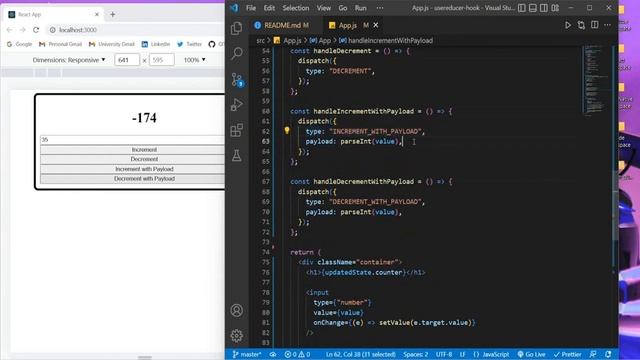Screen dimensions: 640x360
Task: Open the Extensions view
Action: 237,130
